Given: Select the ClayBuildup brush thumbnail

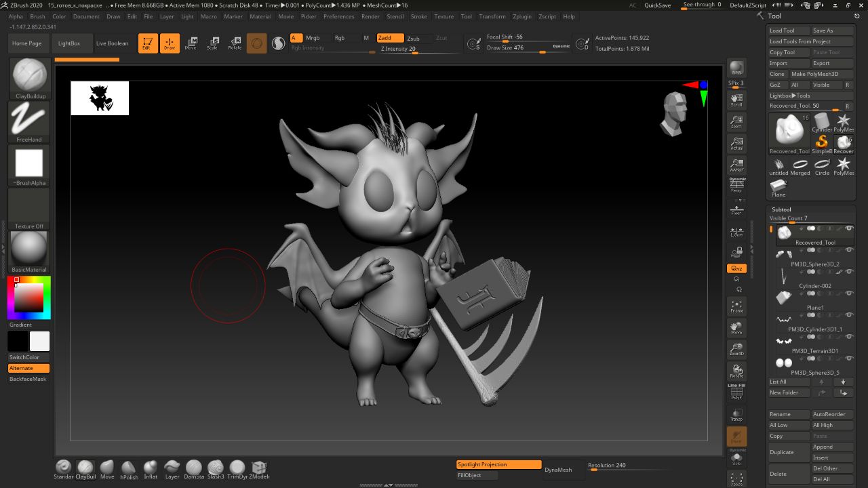Looking at the screenshot, I should tap(29, 75).
